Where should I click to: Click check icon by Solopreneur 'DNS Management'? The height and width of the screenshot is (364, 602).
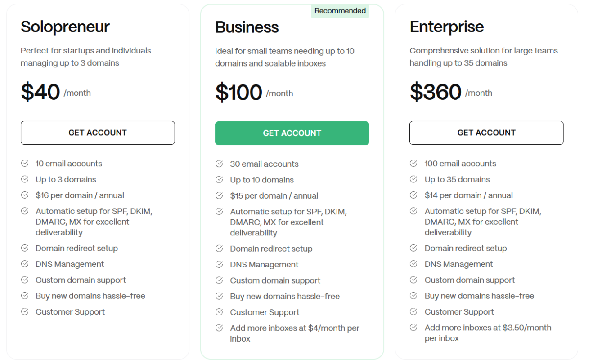(25, 264)
